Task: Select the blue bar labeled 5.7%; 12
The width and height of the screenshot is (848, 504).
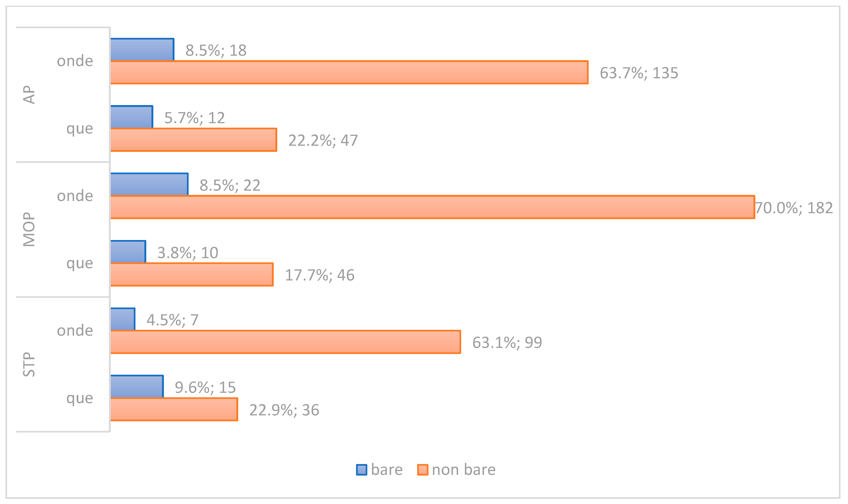Action: point(131,117)
